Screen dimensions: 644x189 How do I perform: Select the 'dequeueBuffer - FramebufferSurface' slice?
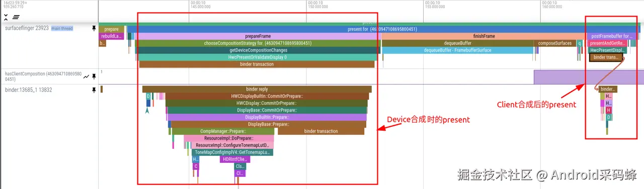click(x=457, y=50)
